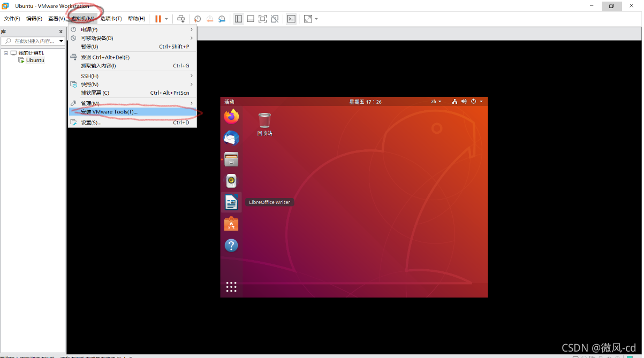
Task: Toggle the library sidebar view icon
Action: coord(239,19)
